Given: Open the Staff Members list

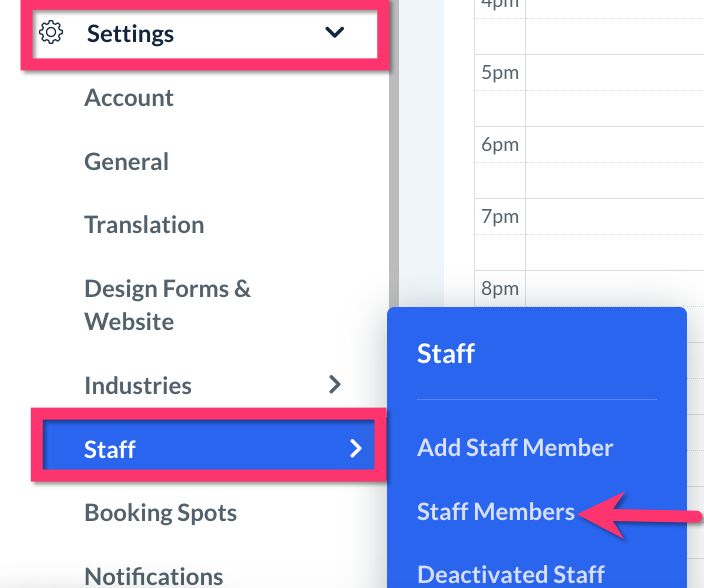Looking at the screenshot, I should pos(496,512).
